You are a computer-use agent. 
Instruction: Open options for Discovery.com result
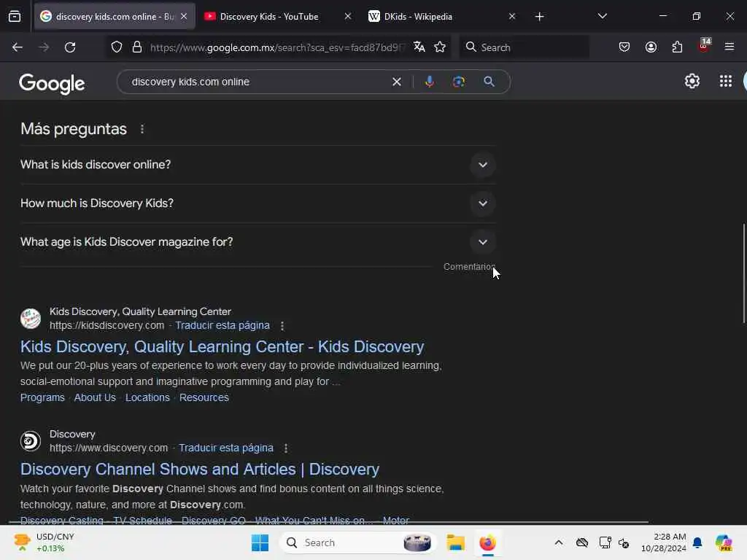pyautogui.click(x=286, y=448)
